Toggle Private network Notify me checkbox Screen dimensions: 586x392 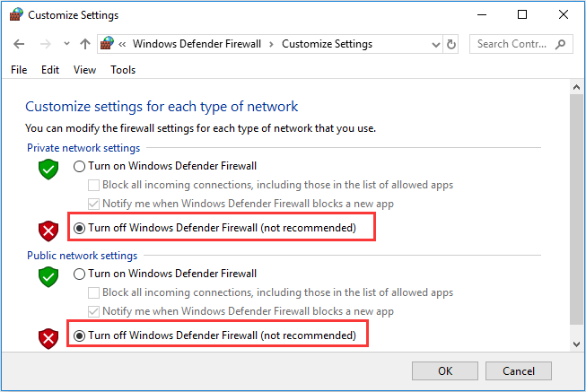pos(93,204)
